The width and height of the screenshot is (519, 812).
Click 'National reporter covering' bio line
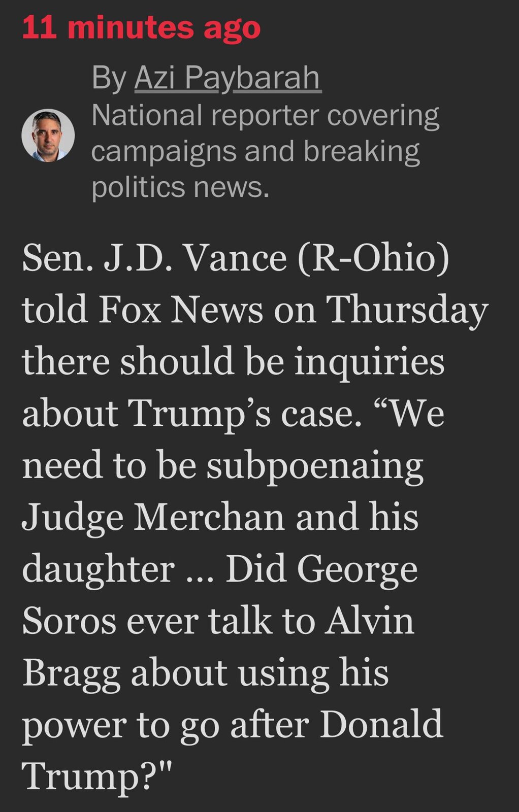[265, 116]
